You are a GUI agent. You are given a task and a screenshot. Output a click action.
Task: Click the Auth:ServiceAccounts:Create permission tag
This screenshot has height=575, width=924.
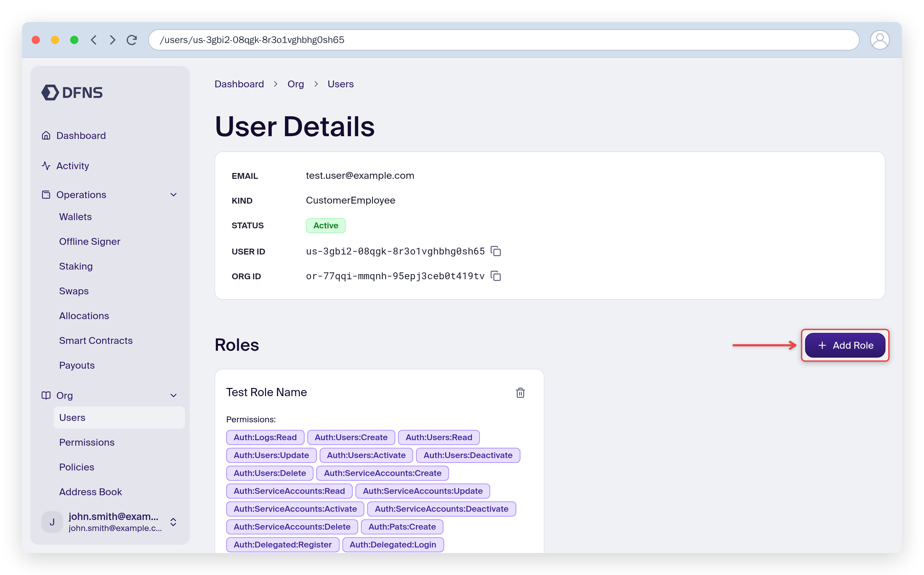click(x=382, y=473)
